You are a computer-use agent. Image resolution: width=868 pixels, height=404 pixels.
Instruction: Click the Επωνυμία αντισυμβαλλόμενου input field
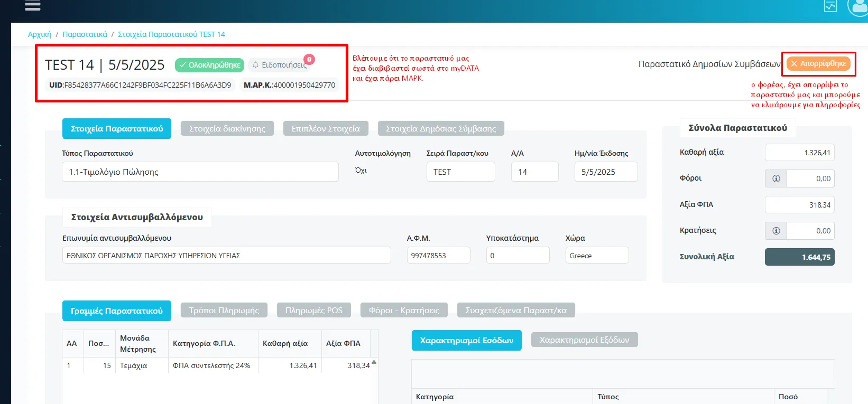point(226,256)
